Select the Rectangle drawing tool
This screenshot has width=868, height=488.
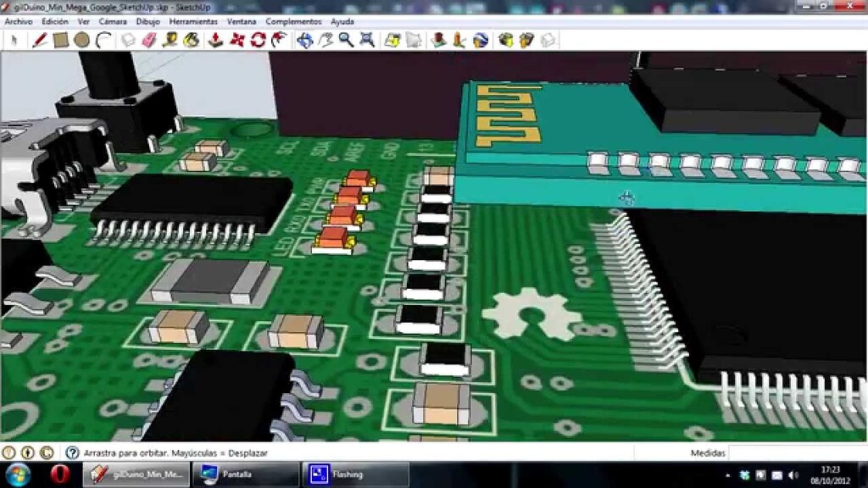(x=59, y=38)
